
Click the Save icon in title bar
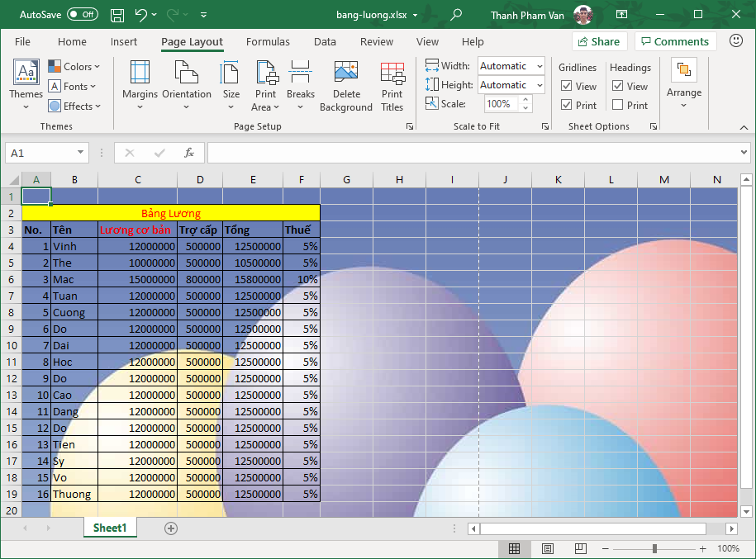[117, 15]
